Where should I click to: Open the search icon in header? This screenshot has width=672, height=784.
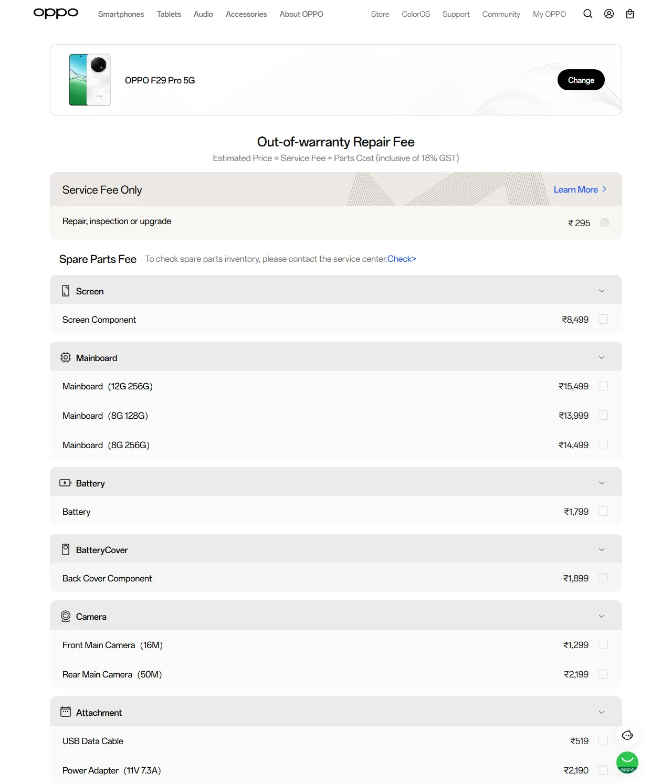(588, 14)
